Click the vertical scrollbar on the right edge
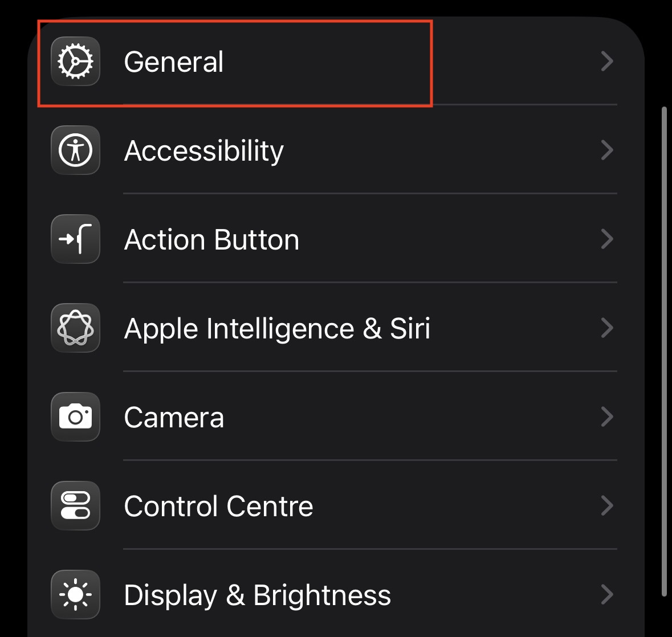This screenshot has height=637, width=672. tap(664, 350)
